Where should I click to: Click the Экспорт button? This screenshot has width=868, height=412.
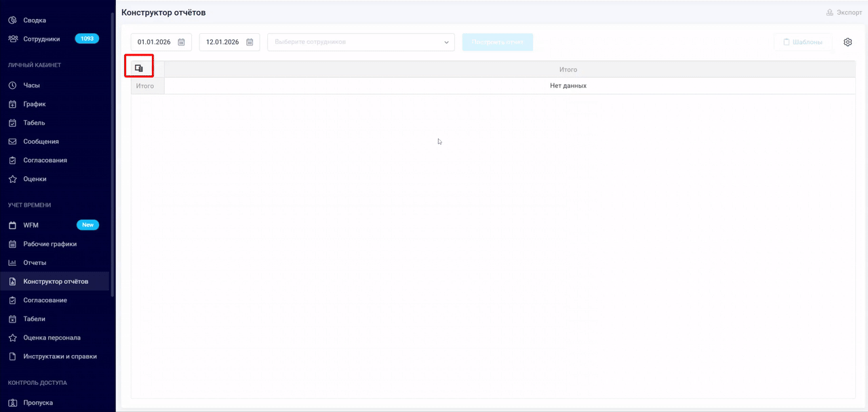coord(844,12)
